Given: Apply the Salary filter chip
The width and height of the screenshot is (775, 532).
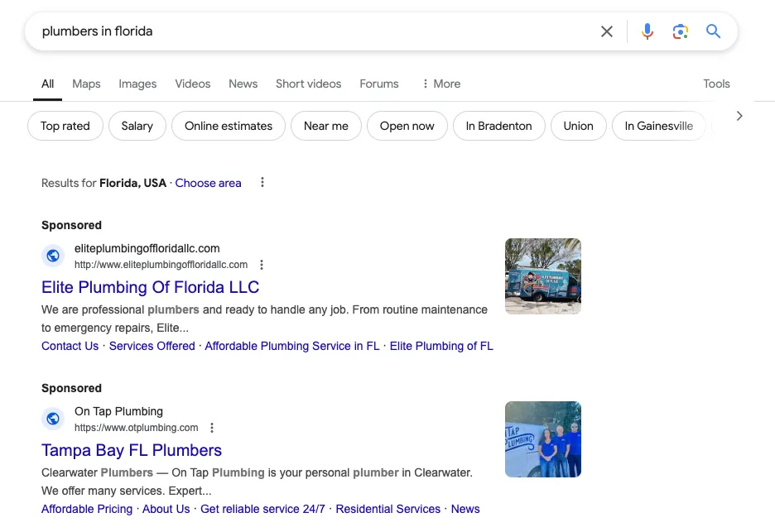Looking at the screenshot, I should pyautogui.click(x=137, y=126).
